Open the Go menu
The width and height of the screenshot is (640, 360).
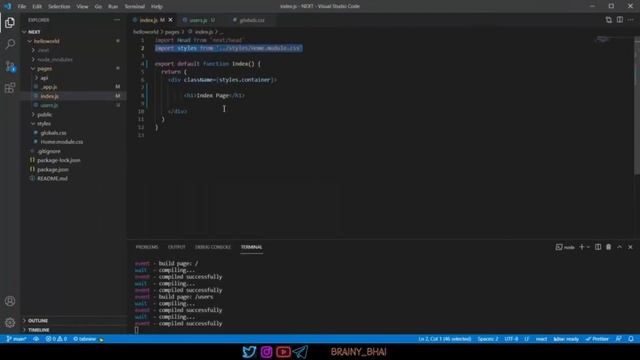coord(98,7)
